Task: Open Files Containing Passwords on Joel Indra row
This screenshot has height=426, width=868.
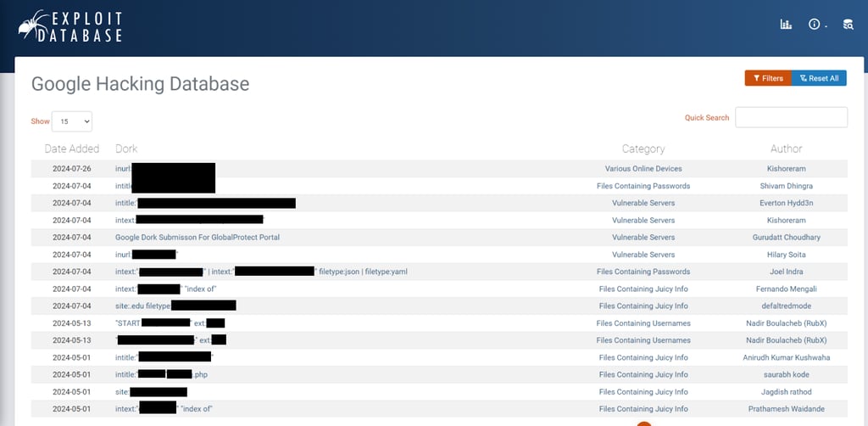Action: tap(643, 272)
